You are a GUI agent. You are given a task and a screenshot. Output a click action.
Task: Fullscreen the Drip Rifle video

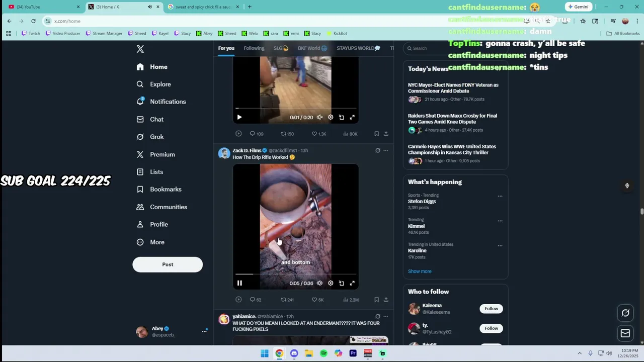coord(352,283)
